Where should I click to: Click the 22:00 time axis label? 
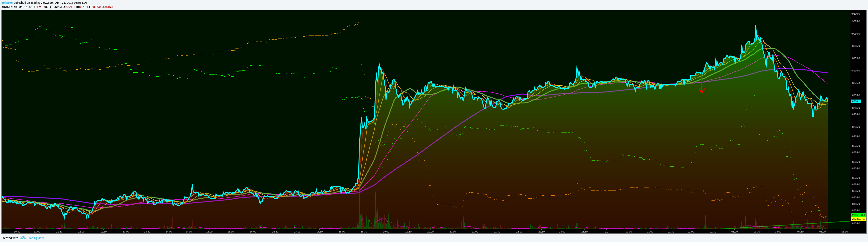point(519,232)
